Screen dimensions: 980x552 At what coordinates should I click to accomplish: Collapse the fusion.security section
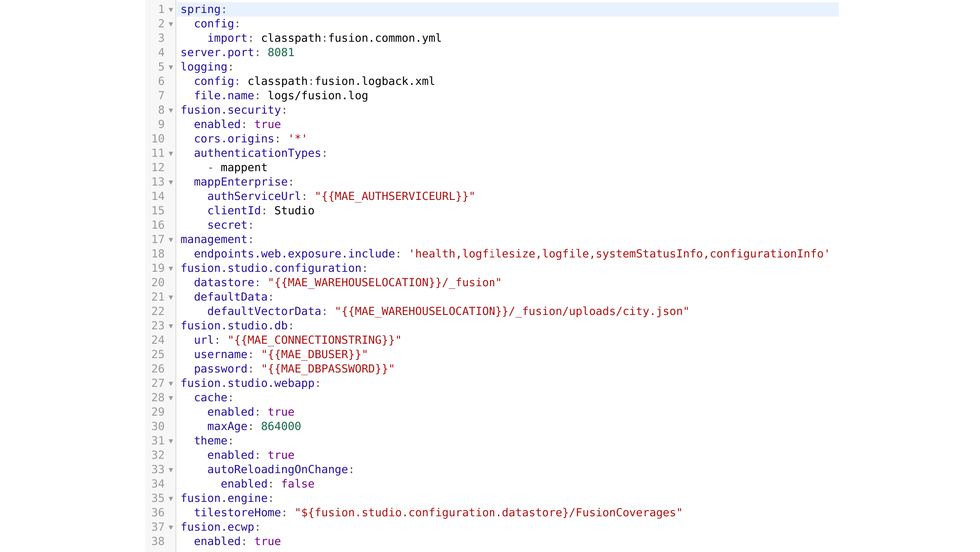click(x=171, y=110)
